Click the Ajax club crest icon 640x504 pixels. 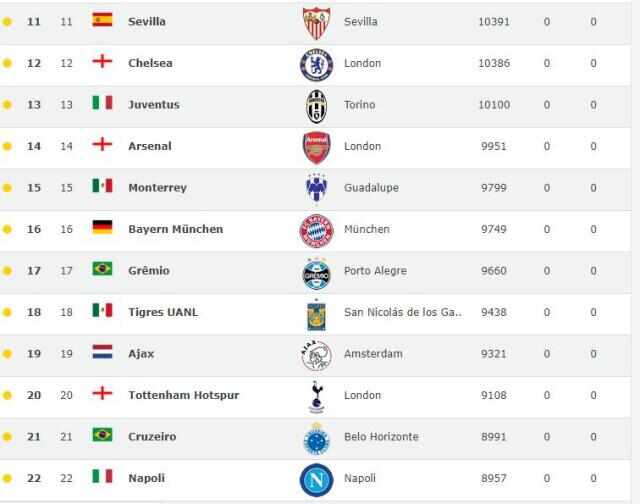tap(316, 355)
